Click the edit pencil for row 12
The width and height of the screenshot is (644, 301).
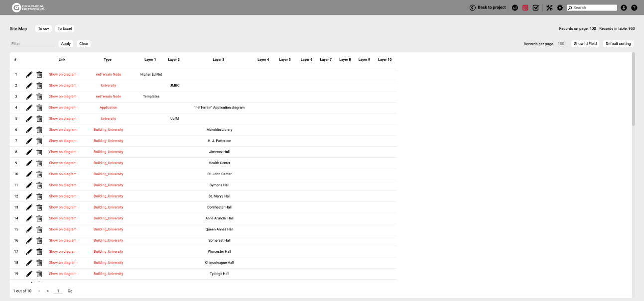coord(29,197)
